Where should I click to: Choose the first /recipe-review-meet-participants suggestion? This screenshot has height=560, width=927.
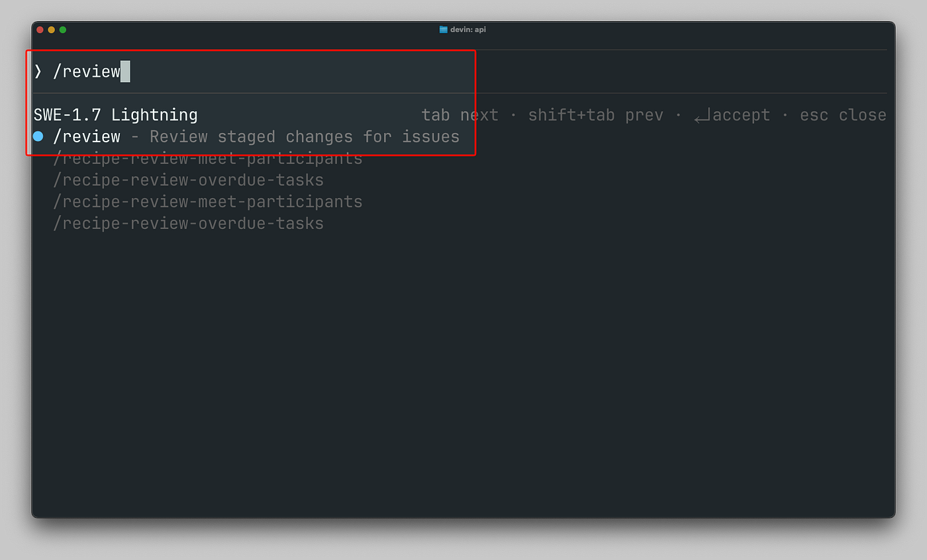coord(208,159)
